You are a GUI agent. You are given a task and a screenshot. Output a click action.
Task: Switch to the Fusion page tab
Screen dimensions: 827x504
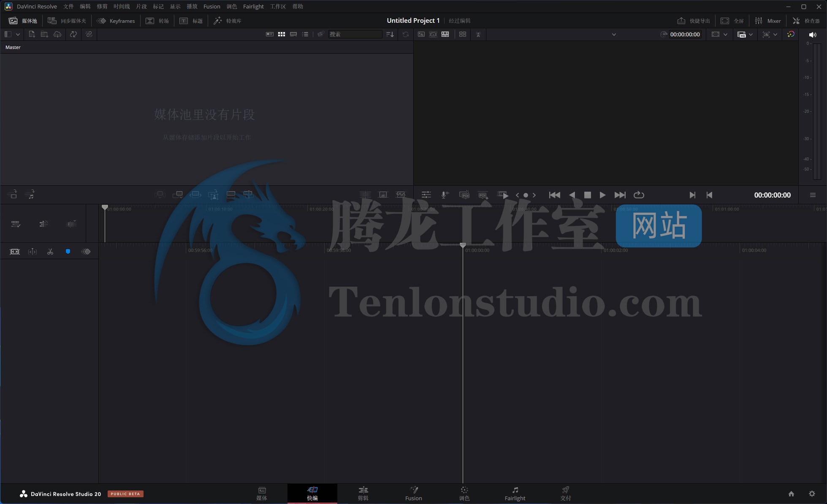click(414, 493)
